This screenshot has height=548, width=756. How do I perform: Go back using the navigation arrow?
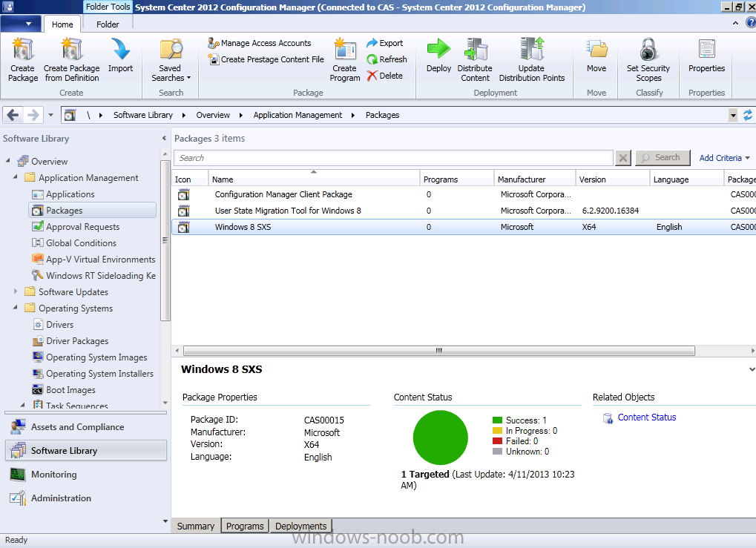click(13, 115)
